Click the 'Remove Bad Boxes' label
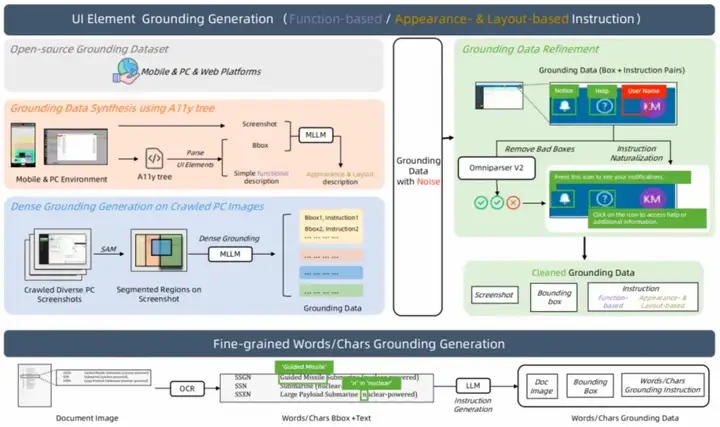 coord(540,149)
